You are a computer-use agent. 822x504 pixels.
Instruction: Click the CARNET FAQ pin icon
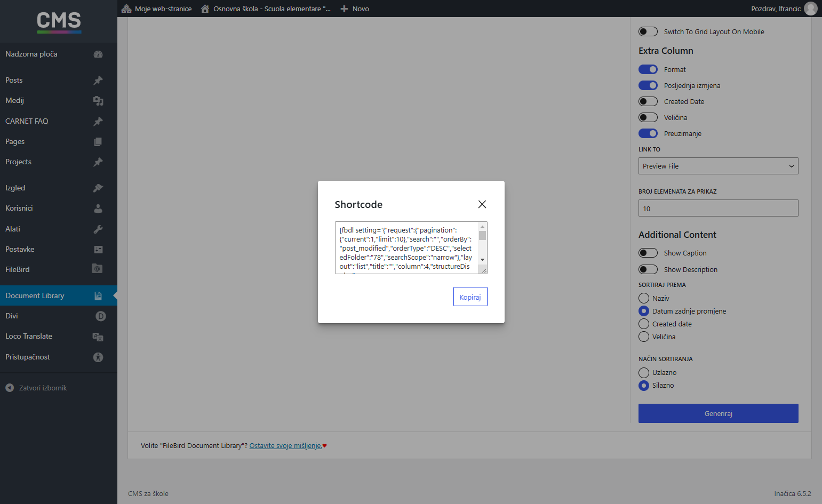pyautogui.click(x=98, y=121)
